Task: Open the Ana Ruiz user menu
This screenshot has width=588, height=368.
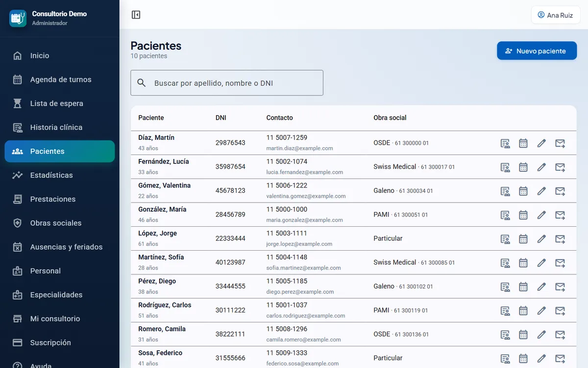Action: point(556,15)
